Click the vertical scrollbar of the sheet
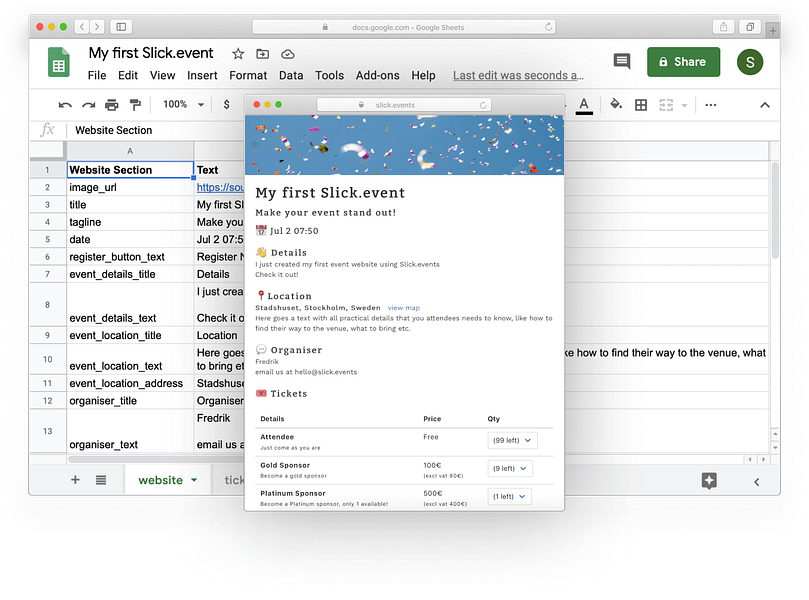This screenshot has height=600, width=809. pyautogui.click(x=775, y=210)
